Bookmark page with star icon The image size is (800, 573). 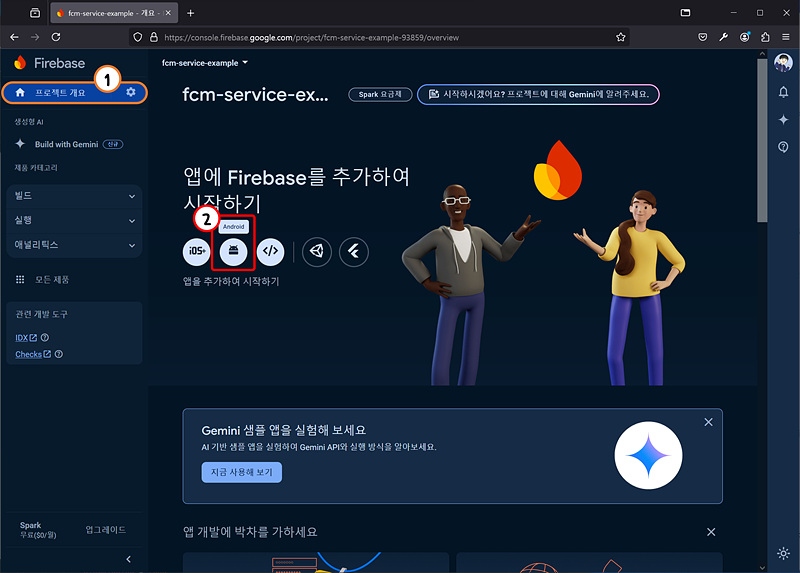click(620, 37)
